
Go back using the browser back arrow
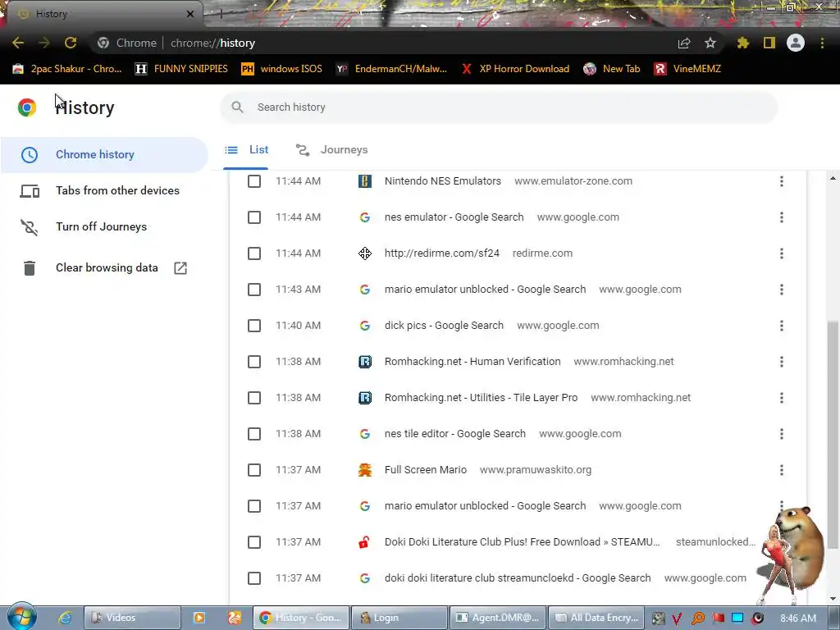(x=18, y=43)
